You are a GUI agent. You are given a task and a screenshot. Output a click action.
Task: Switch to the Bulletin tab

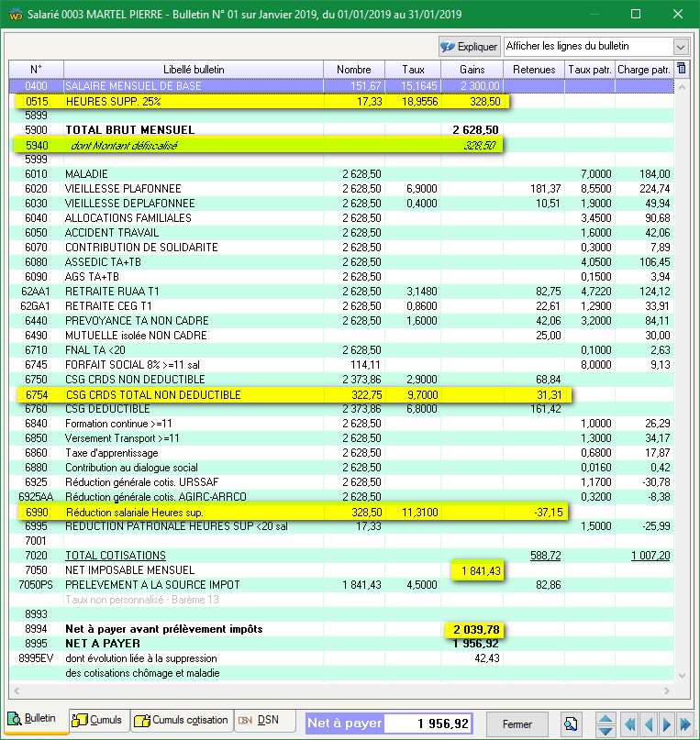point(35,719)
